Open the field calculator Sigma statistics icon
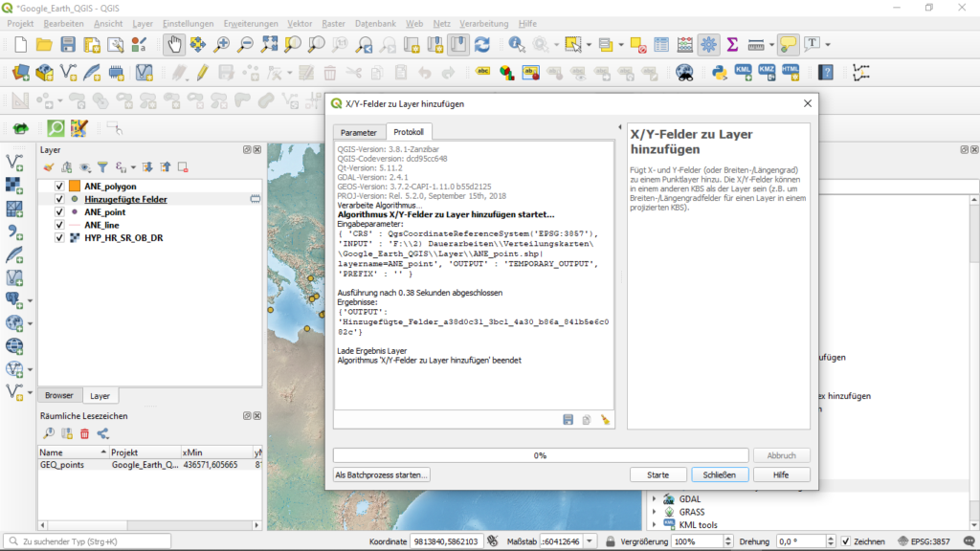 (733, 44)
